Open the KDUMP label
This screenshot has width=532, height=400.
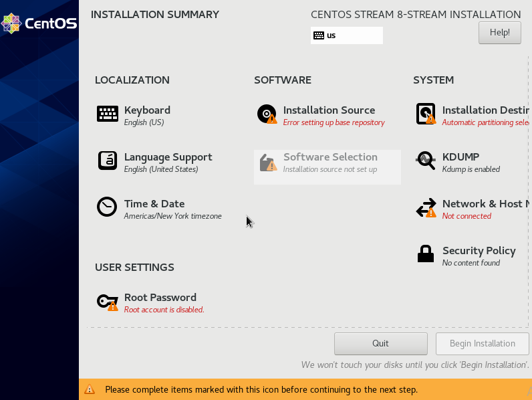click(x=460, y=157)
